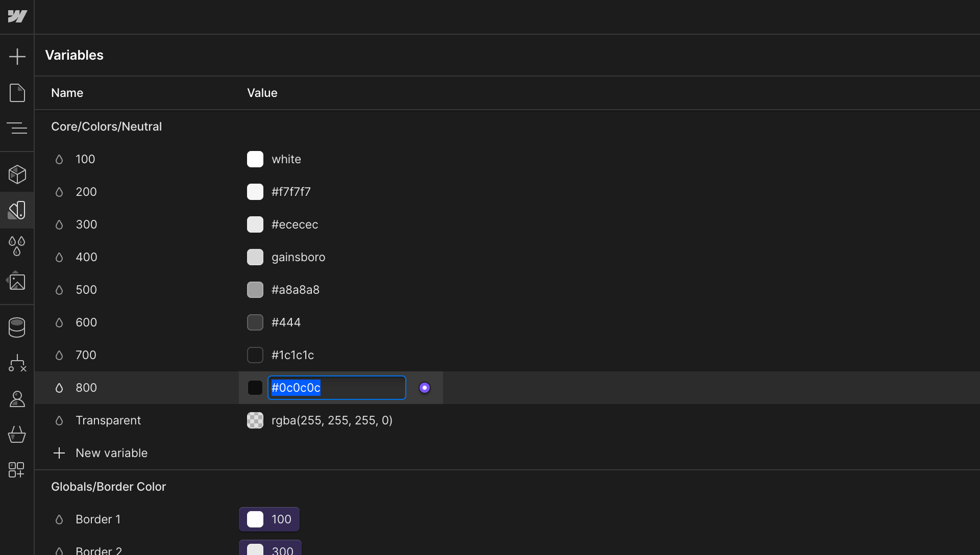Select the 500 variable row
980x555 pixels.
153,290
